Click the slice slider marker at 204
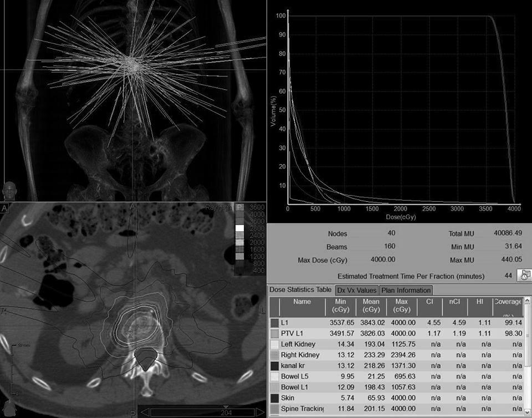 click(226, 407)
